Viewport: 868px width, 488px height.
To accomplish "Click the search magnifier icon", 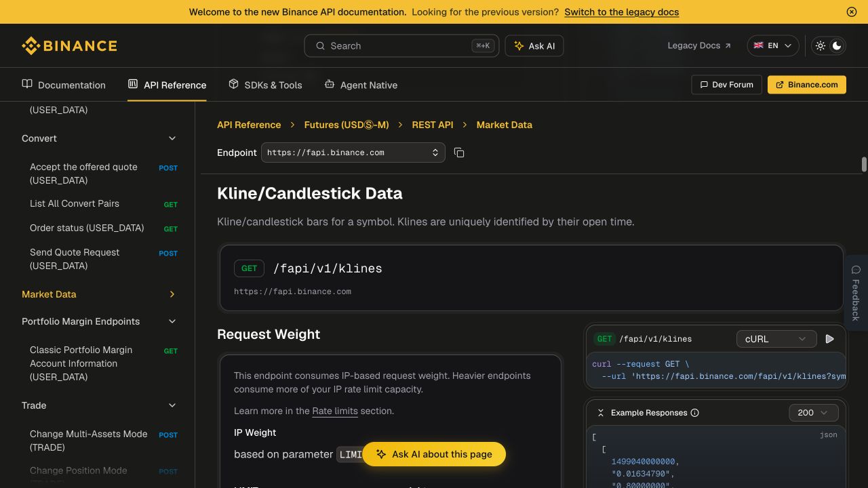I will pyautogui.click(x=320, y=45).
